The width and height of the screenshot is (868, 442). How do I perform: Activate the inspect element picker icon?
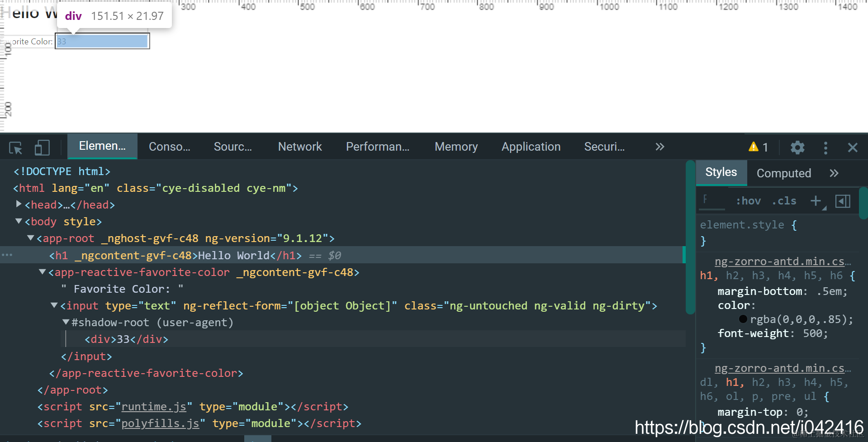point(16,147)
